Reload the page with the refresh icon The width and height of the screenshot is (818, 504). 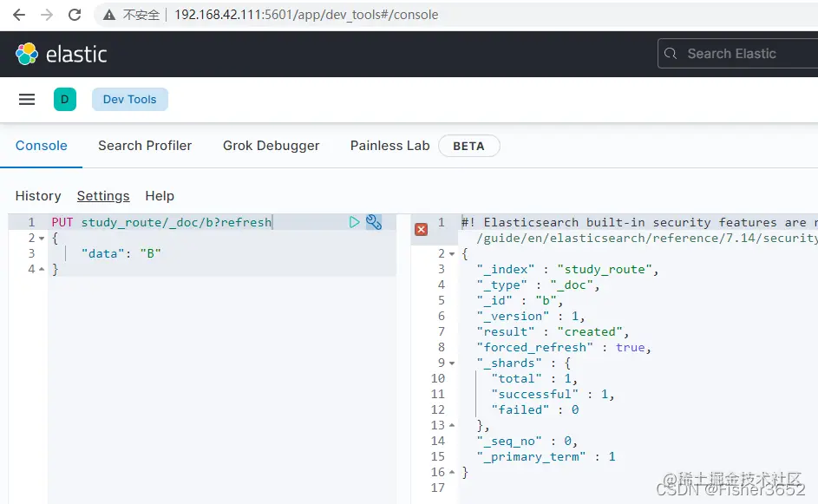(75, 15)
